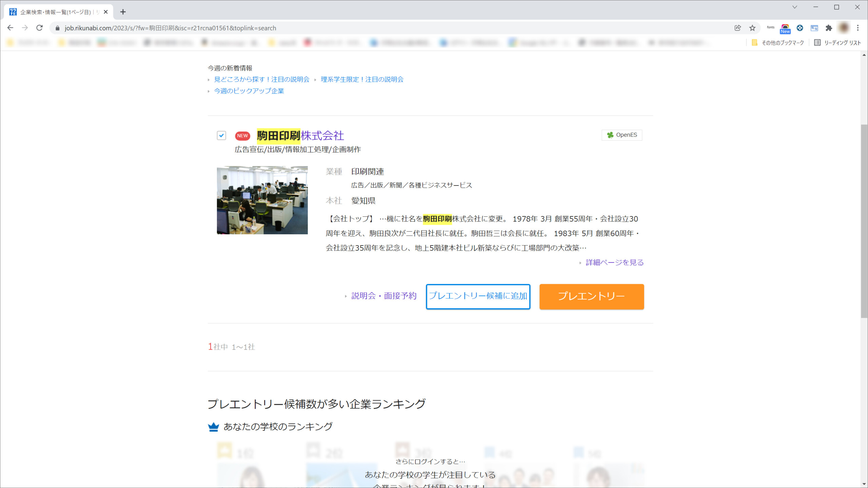Open 今週のピックアップ企業 link
This screenshot has width=868, height=488.
[249, 91]
